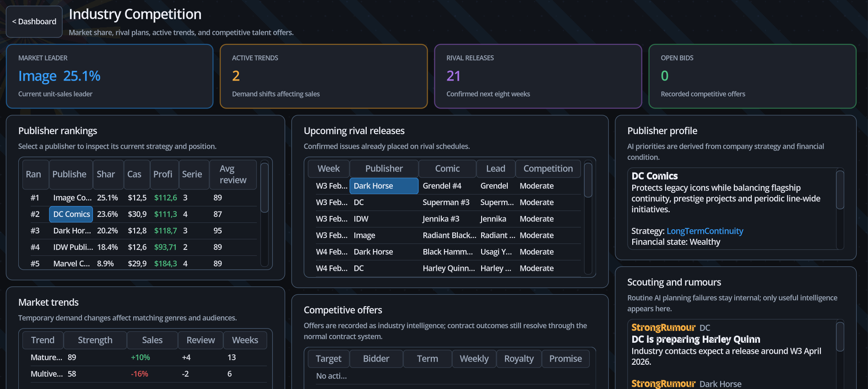The height and width of the screenshot is (389, 868).
Task: Sort competitive offers by Royalty header
Action: (519, 359)
